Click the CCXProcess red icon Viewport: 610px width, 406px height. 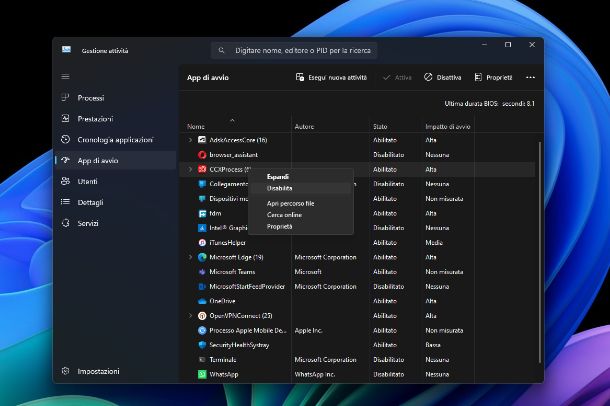(x=202, y=169)
